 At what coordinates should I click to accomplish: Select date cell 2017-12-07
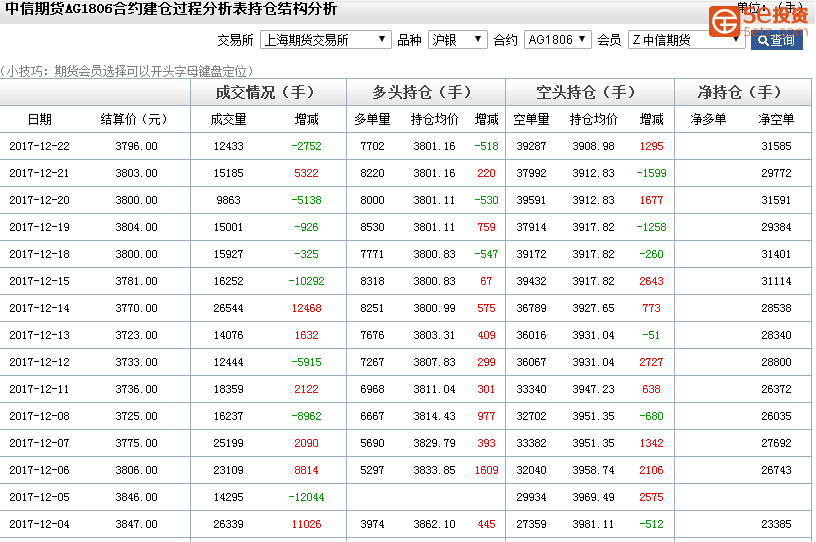click(x=39, y=444)
